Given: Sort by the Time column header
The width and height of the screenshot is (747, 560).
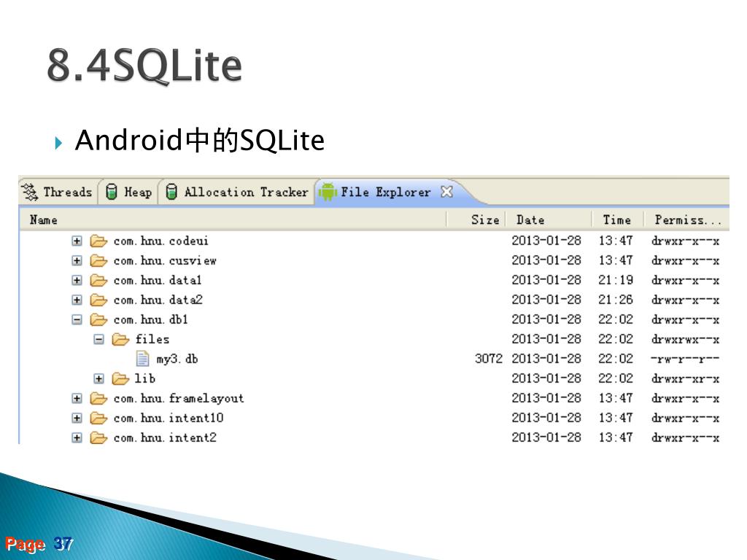Looking at the screenshot, I should pyautogui.click(x=616, y=219).
